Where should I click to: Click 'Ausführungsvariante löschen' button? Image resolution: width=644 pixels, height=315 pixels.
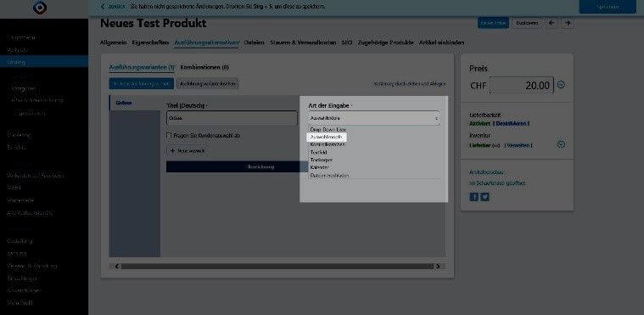point(207,83)
